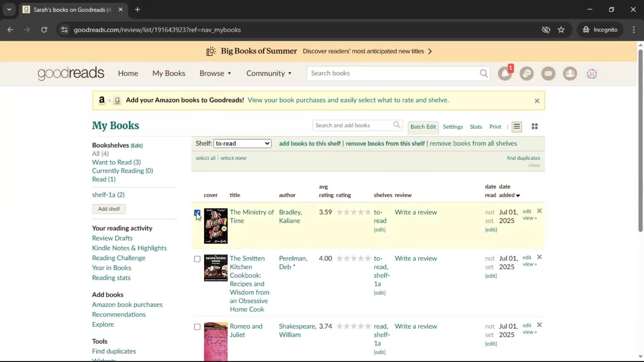Image resolution: width=644 pixels, height=362 pixels.
Task: Sort by date added column arrow
Action: [518, 195]
